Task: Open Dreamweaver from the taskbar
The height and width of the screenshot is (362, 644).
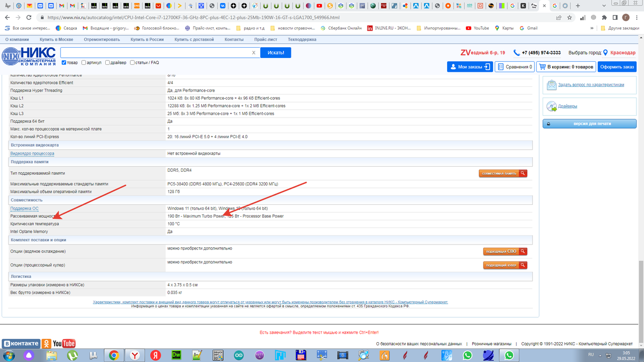Action: point(175,355)
